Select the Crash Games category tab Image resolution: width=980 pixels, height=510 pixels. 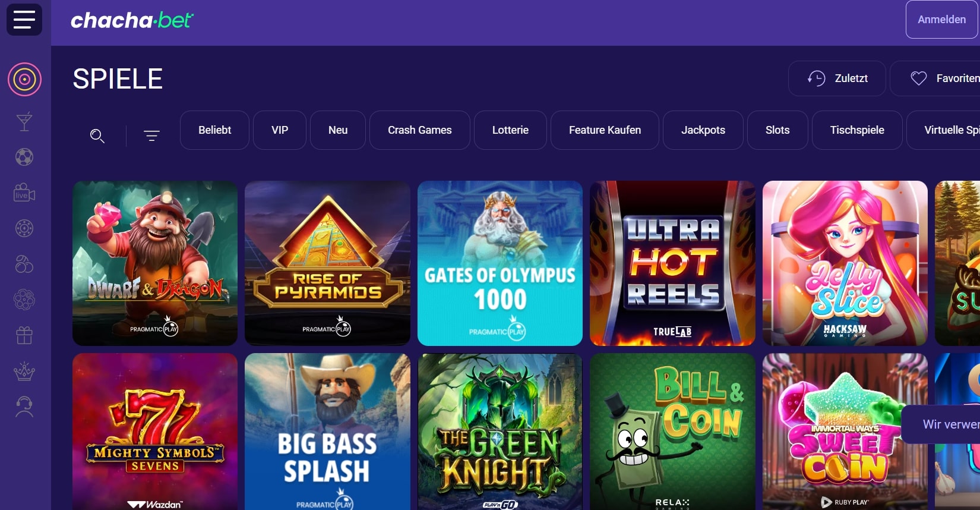(x=420, y=130)
